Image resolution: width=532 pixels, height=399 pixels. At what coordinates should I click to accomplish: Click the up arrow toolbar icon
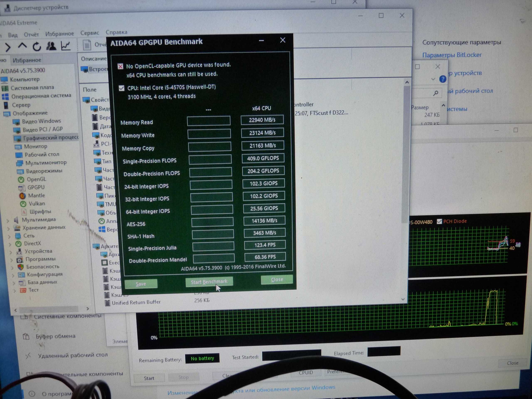(22, 46)
